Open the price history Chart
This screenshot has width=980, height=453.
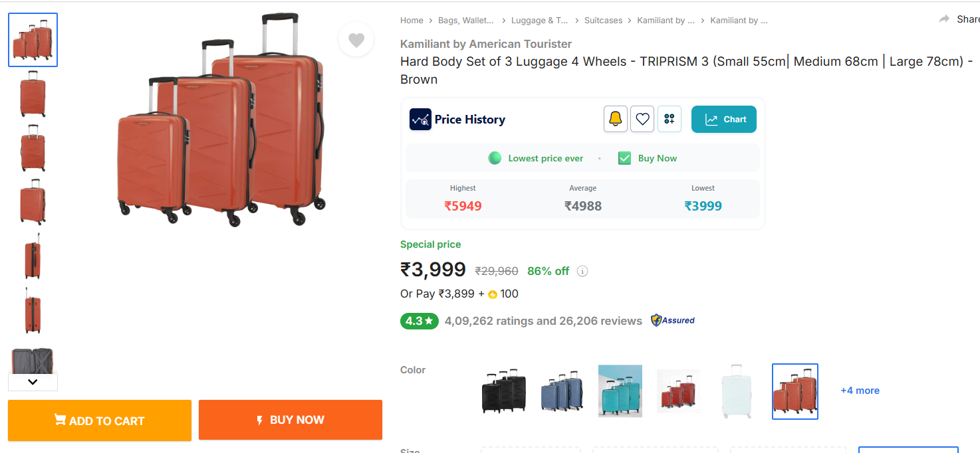[723, 120]
